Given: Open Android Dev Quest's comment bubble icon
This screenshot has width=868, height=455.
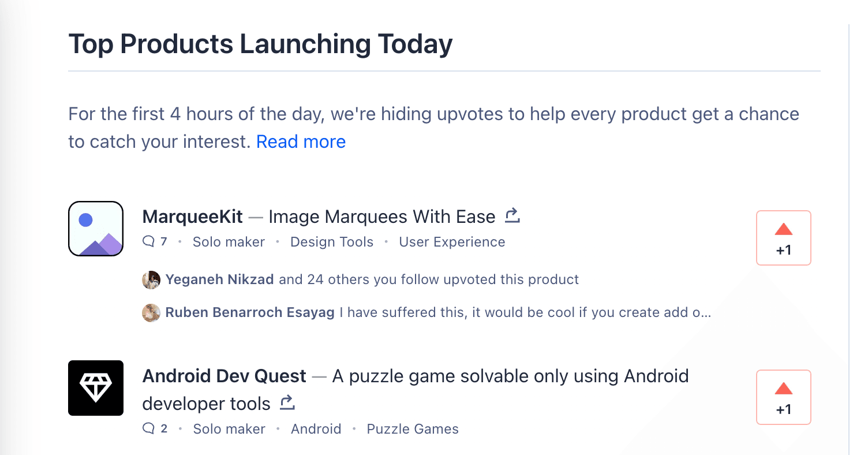Looking at the screenshot, I should [x=150, y=428].
